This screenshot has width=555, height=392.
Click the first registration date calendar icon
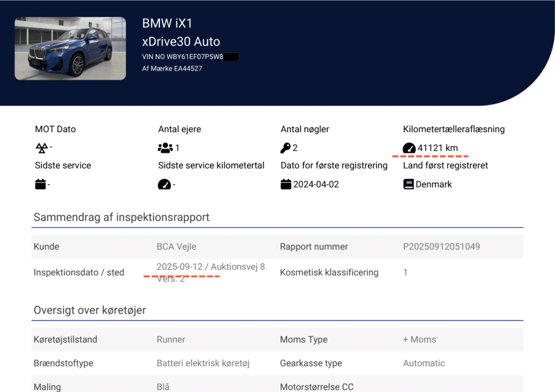coord(286,185)
